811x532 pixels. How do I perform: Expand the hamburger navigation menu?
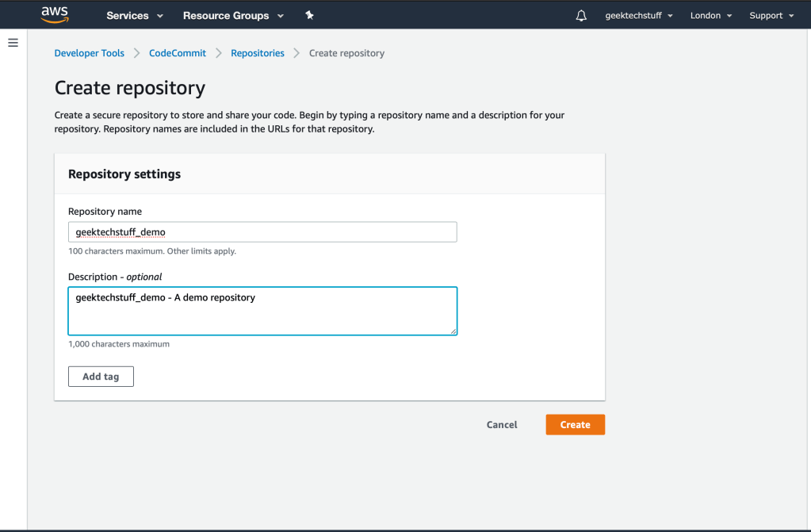point(13,42)
